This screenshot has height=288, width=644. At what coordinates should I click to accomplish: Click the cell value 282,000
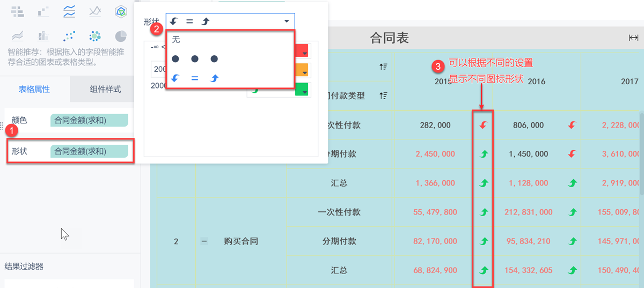(436, 125)
